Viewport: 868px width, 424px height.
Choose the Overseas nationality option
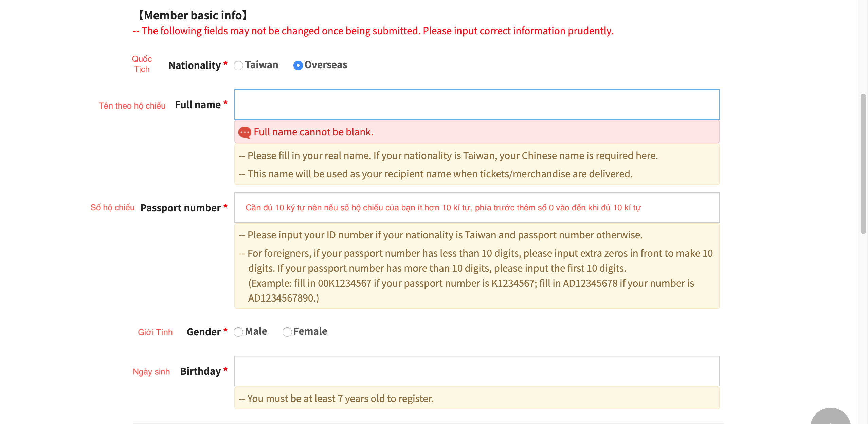point(298,65)
